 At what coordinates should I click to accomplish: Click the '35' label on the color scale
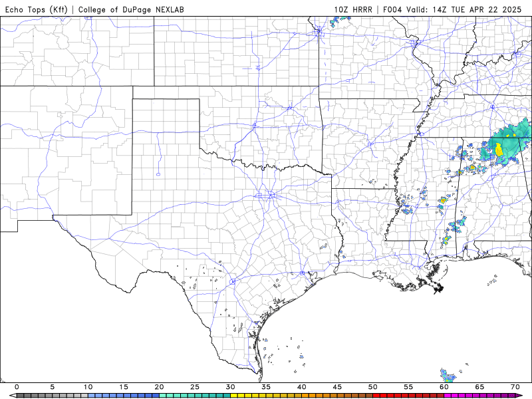point(266,387)
